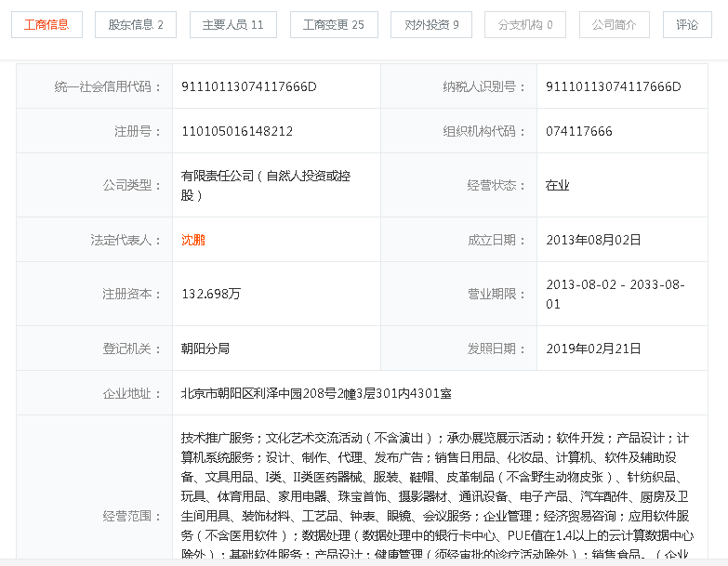The width and height of the screenshot is (728, 566).
Task: Open the 主要人员 11 tab
Action: pos(233,24)
